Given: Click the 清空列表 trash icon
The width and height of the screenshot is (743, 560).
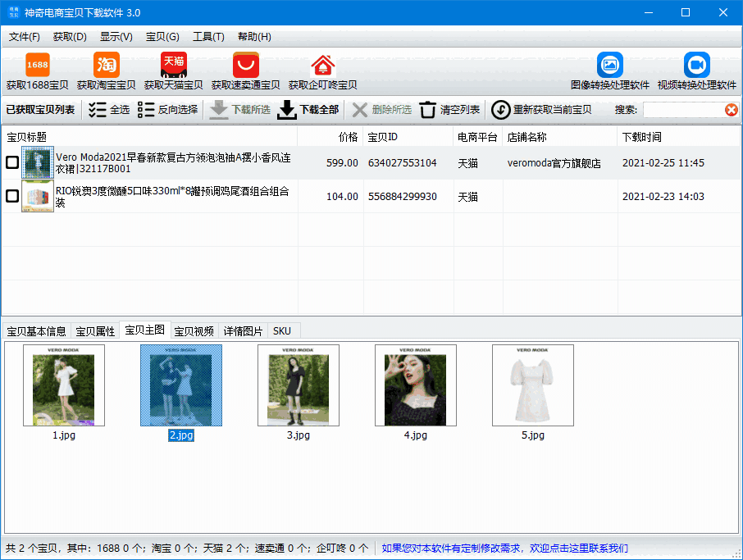Looking at the screenshot, I should click(x=428, y=110).
